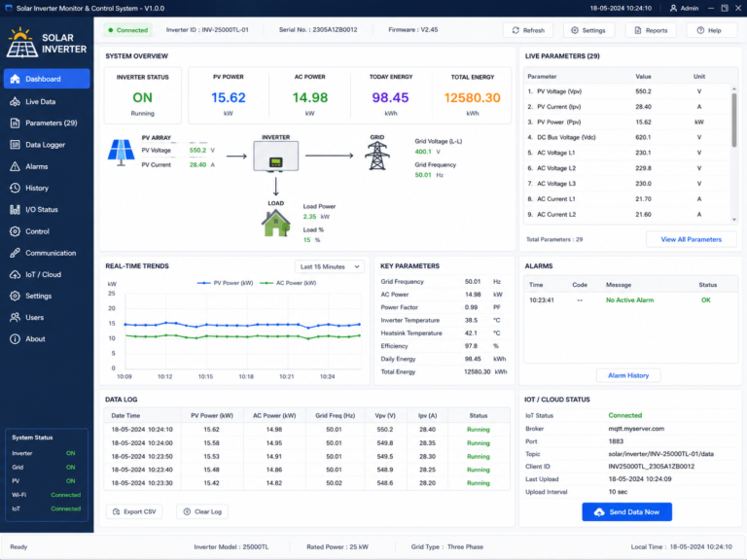Expand the Last 15 Minutes dropdown
This screenshot has height=560, width=747.
click(329, 266)
